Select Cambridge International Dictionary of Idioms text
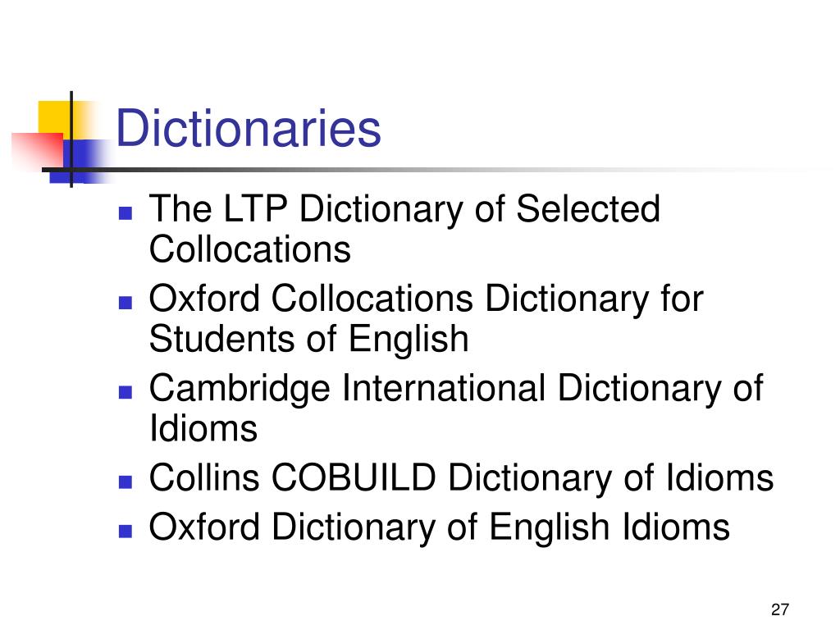This screenshot has height=630, width=840. (x=456, y=409)
